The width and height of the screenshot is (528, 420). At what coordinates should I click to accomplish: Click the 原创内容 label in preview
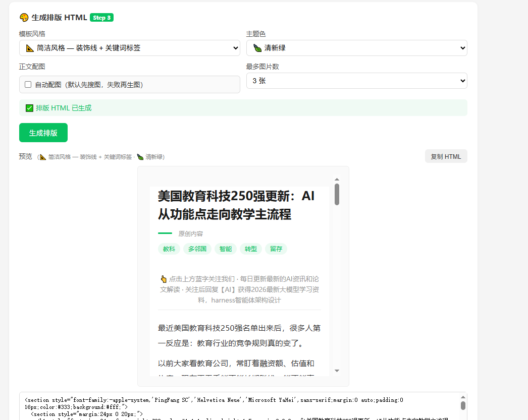(x=191, y=234)
